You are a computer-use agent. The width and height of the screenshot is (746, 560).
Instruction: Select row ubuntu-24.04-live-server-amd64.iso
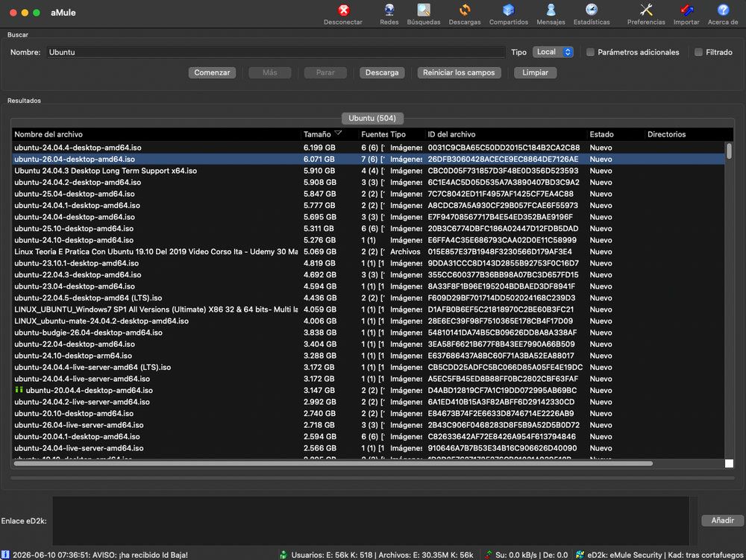[369, 448]
